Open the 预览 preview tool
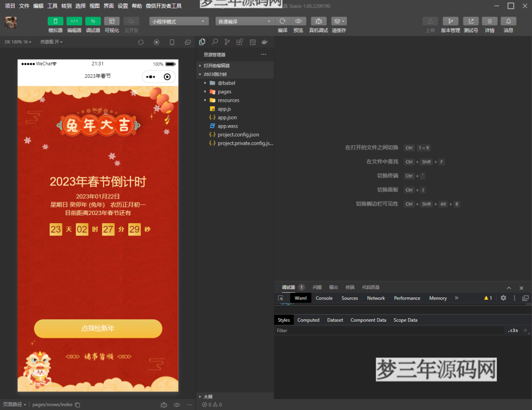This screenshot has width=532, height=410. click(x=298, y=22)
